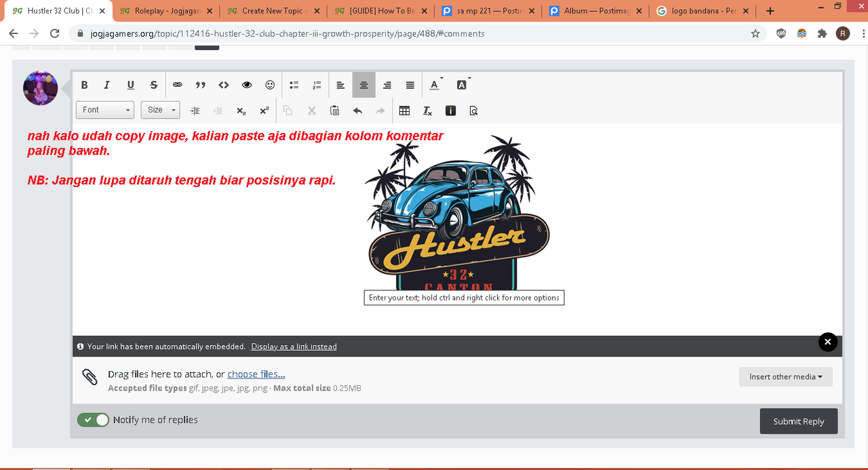The image size is (868, 470).
Task: Close the Hustler 32 Club tab
Action: pos(102,11)
